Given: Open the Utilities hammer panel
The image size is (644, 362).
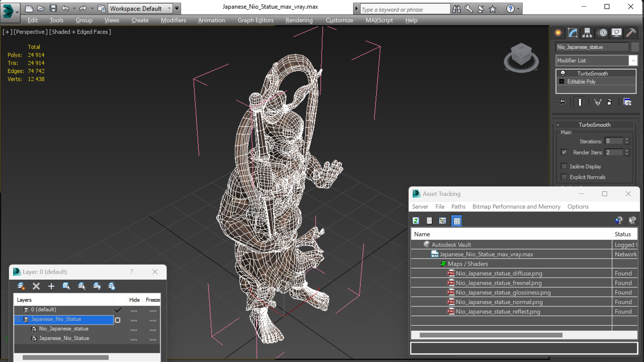Looking at the screenshot, I should pos(631,33).
